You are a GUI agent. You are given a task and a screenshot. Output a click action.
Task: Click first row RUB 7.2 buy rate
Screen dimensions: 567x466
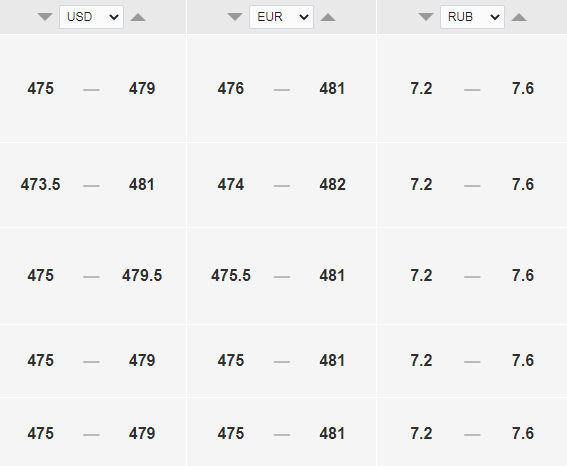pos(421,89)
